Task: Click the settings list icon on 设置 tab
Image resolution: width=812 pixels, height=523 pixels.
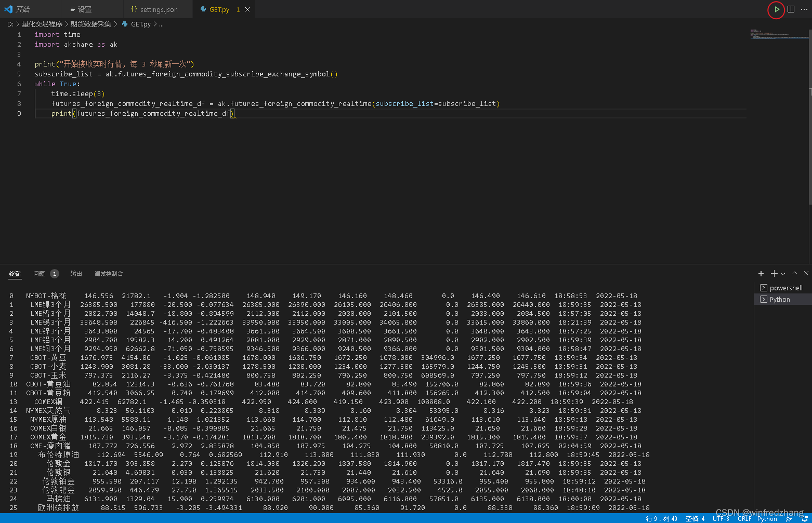Action: pos(72,9)
